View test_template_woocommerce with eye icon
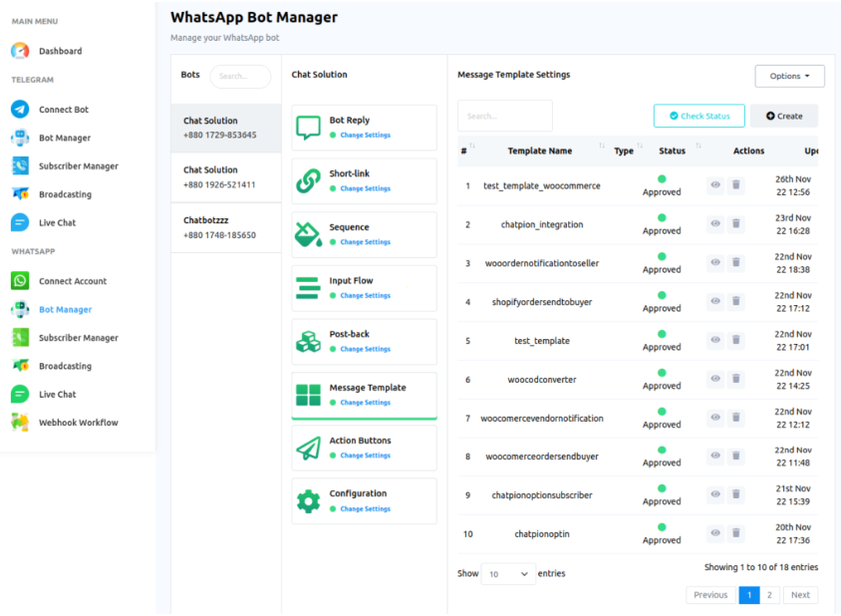Image resolution: width=841 pixels, height=616 pixels. [715, 185]
